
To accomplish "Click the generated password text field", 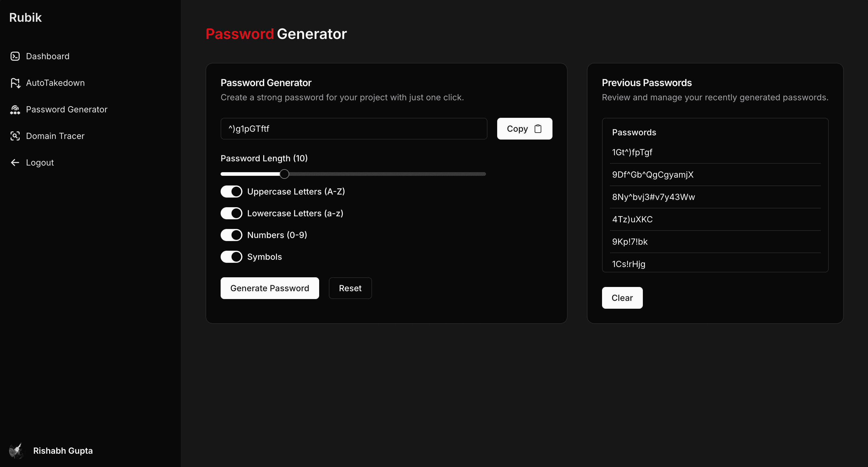I will [354, 129].
